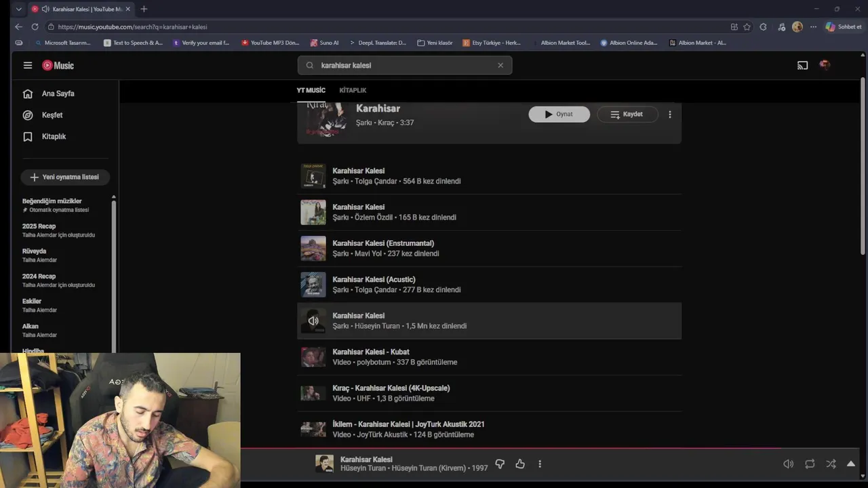Open Text to Speech bookmark

[x=133, y=43]
